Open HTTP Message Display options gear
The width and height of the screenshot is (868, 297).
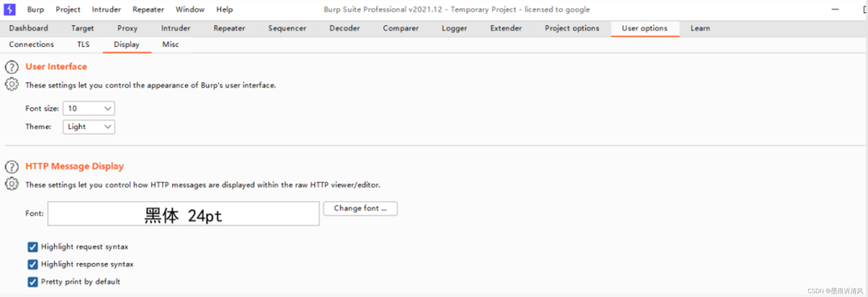[12, 184]
